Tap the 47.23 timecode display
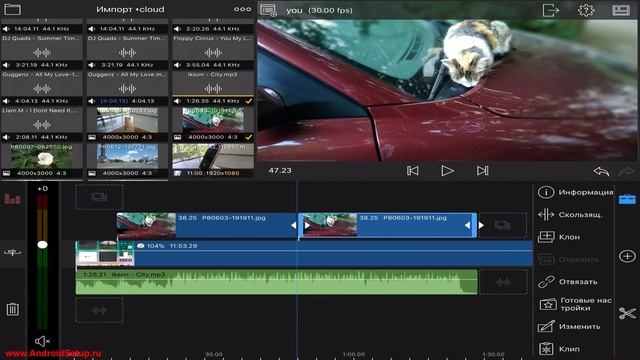 [x=280, y=171]
